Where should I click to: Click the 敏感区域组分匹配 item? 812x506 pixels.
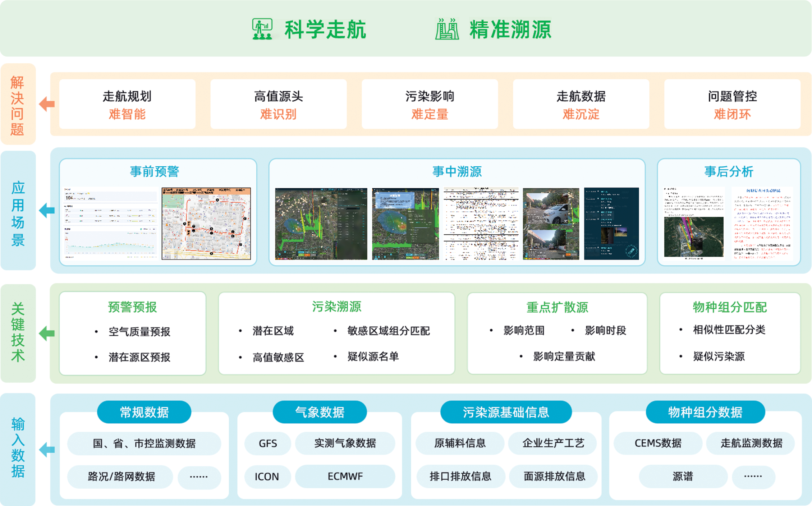[x=389, y=331]
